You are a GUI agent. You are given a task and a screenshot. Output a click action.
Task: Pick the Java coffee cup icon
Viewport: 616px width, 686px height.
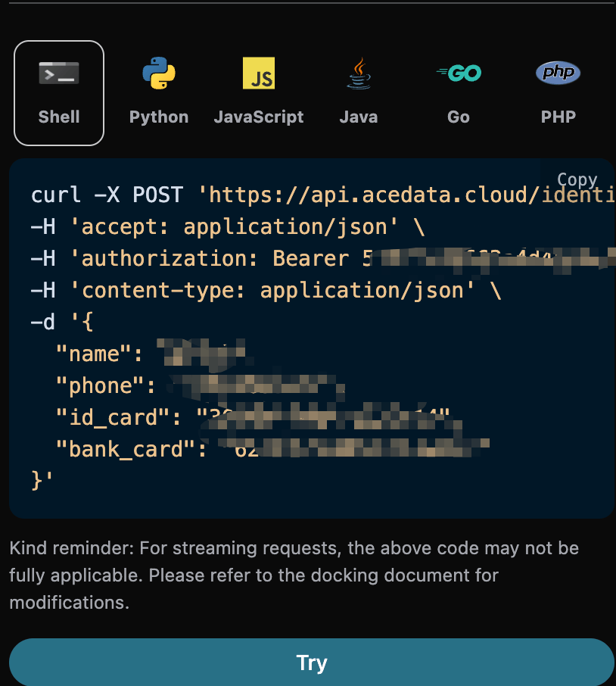tap(359, 73)
